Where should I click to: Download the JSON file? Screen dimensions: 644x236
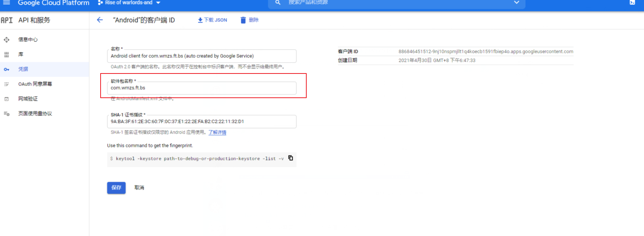click(213, 20)
